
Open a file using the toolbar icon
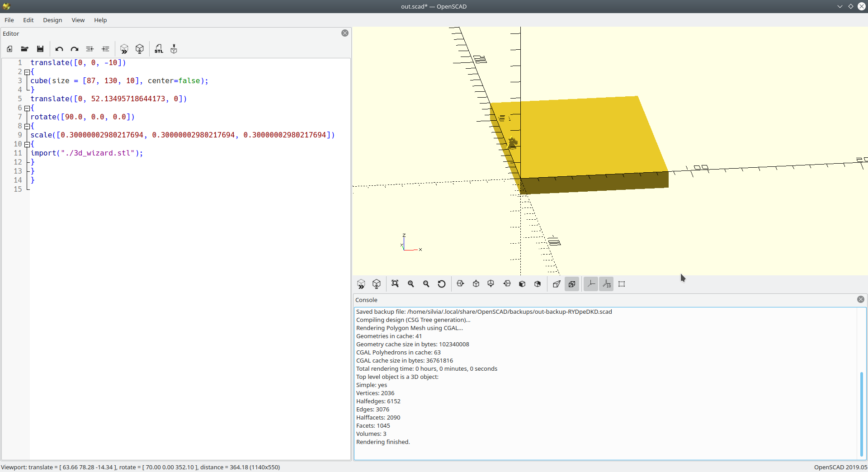click(x=24, y=49)
